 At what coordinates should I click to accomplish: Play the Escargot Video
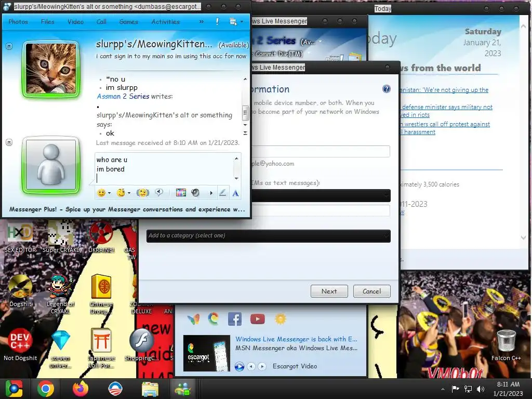[239, 366]
